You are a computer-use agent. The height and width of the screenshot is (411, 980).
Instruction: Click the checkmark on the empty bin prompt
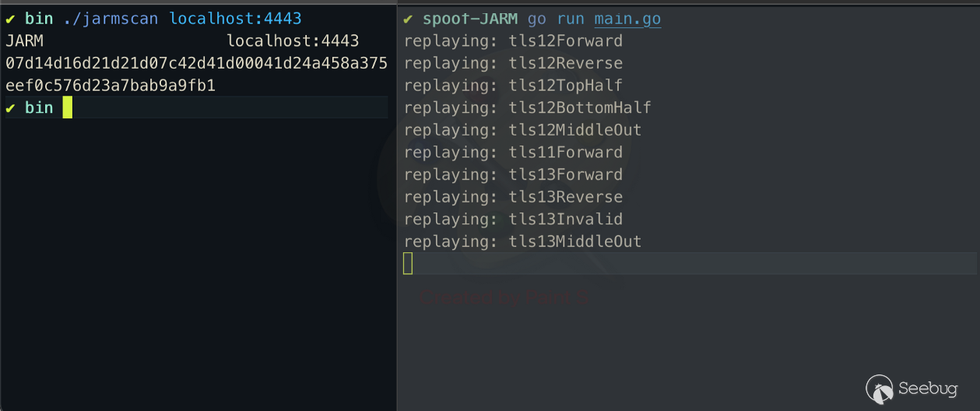point(11,107)
